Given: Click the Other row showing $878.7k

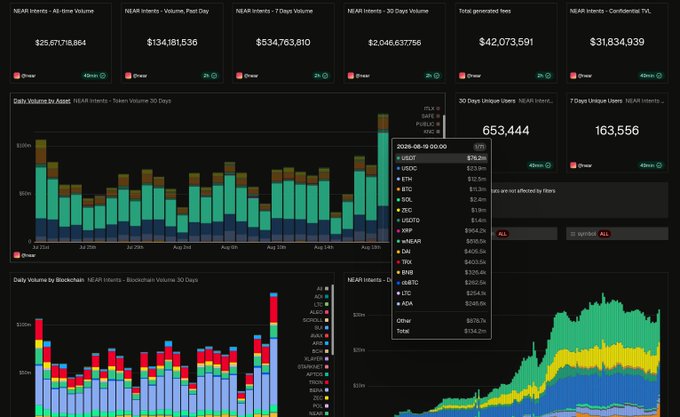Looking at the screenshot, I should point(441,321).
